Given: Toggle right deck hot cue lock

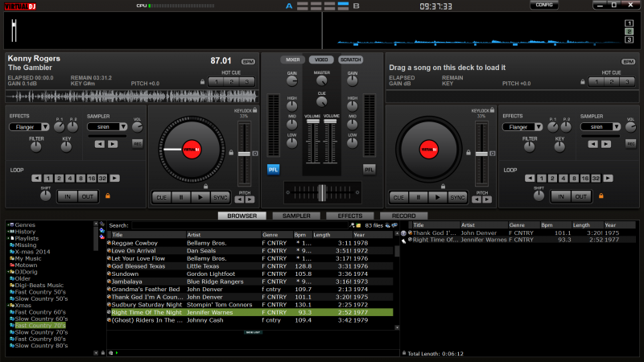Looking at the screenshot, I should click(x=582, y=82).
